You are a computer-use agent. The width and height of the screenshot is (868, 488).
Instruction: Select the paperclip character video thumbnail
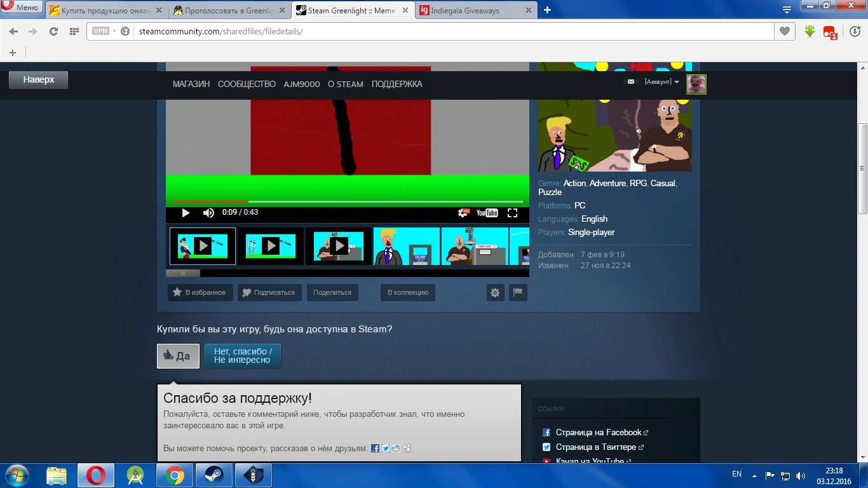pos(271,246)
